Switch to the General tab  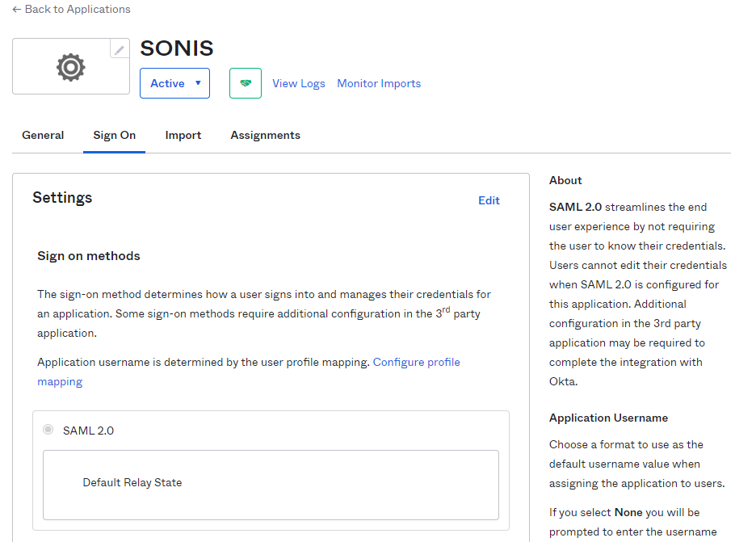pyautogui.click(x=43, y=135)
